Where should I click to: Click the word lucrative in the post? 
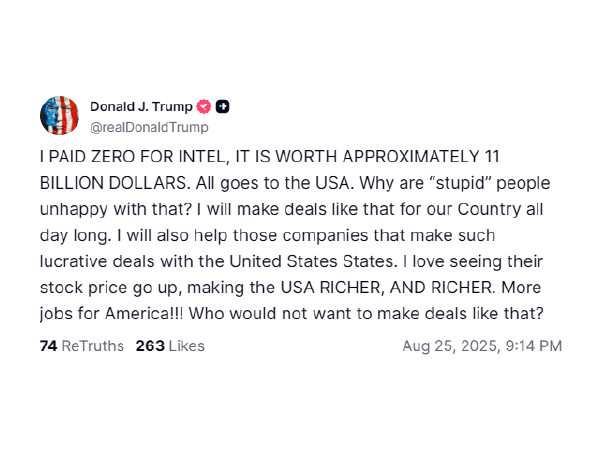[74, 262]
